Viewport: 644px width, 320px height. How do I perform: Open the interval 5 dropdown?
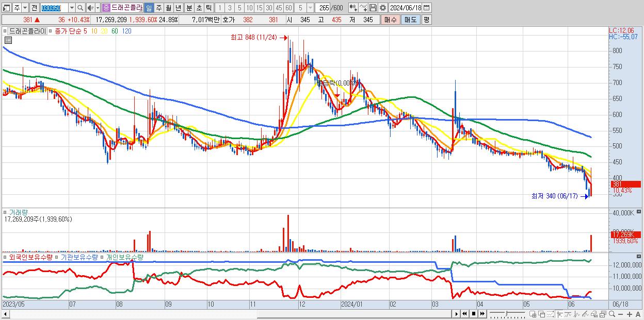[311, 8]
